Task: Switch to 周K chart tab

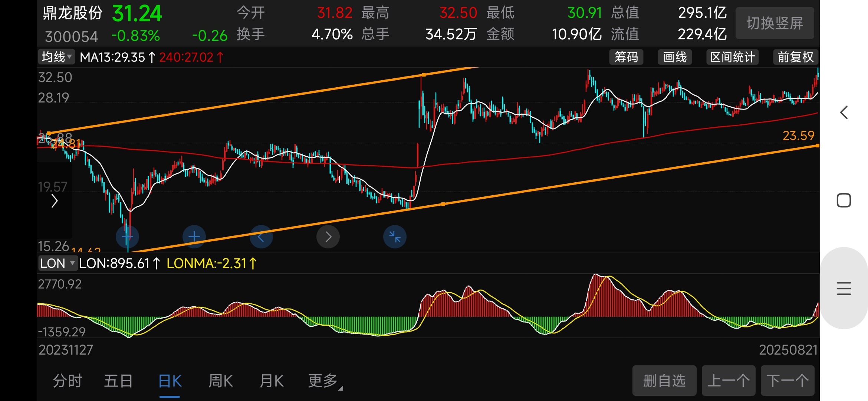Action: pyautogui.click(x=221, y=381)
